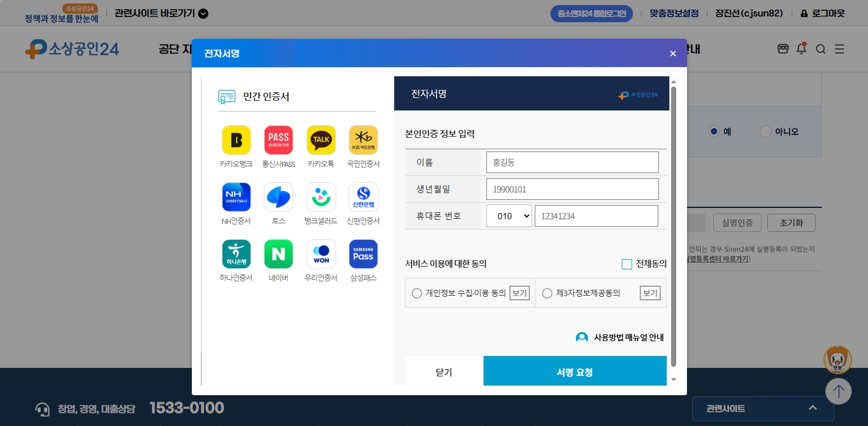Open the store icon in site header
Viewport: 868px width, 426px height.
(x=783, y=49)
